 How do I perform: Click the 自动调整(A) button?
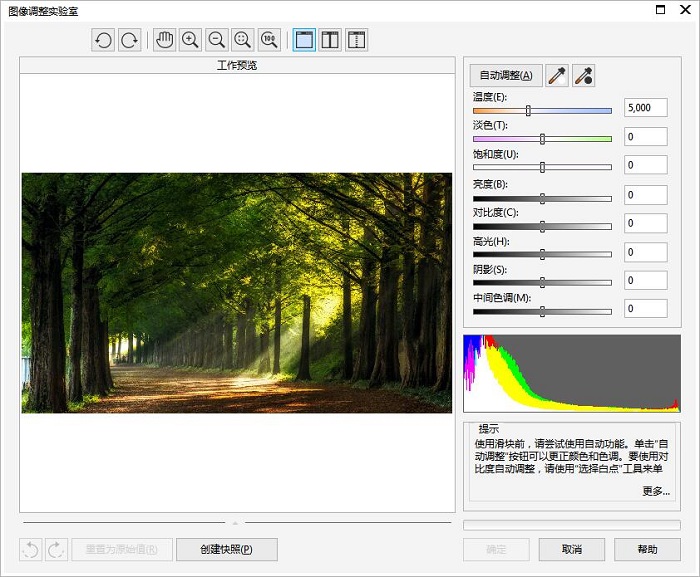(506, 75)
